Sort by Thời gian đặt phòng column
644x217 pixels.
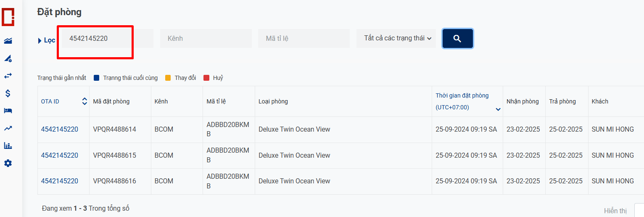pyautogui.click(x=498, y=109)
